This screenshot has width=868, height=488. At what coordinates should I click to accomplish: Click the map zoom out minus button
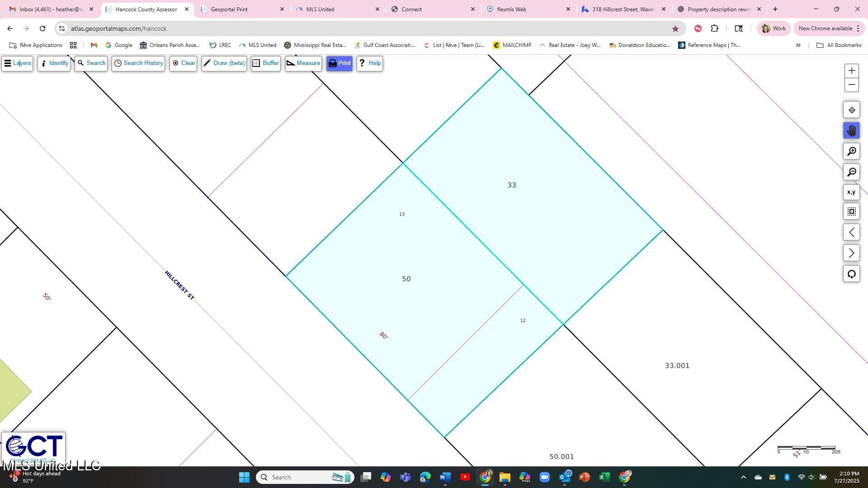851,85
